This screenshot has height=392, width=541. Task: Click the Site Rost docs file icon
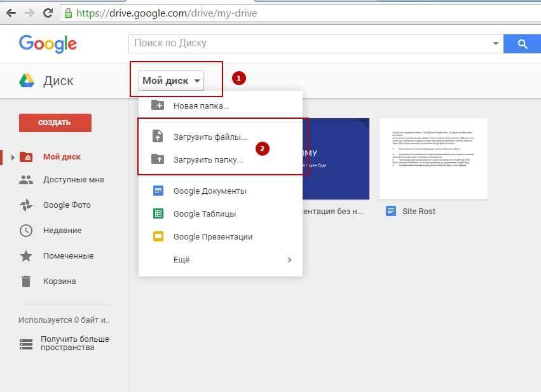391,211
